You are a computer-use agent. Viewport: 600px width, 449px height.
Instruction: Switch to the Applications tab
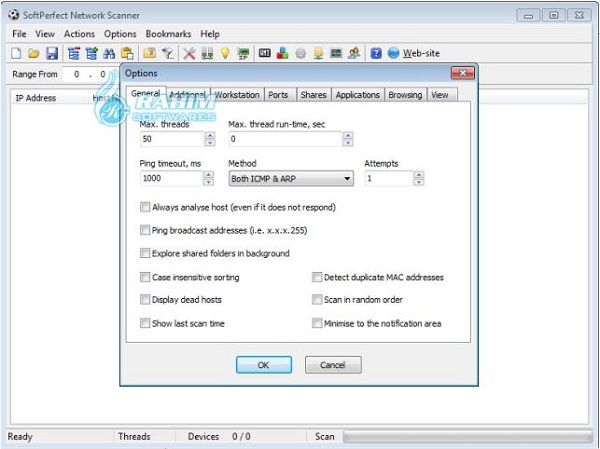pyautogui.click(x=357, y=95)
